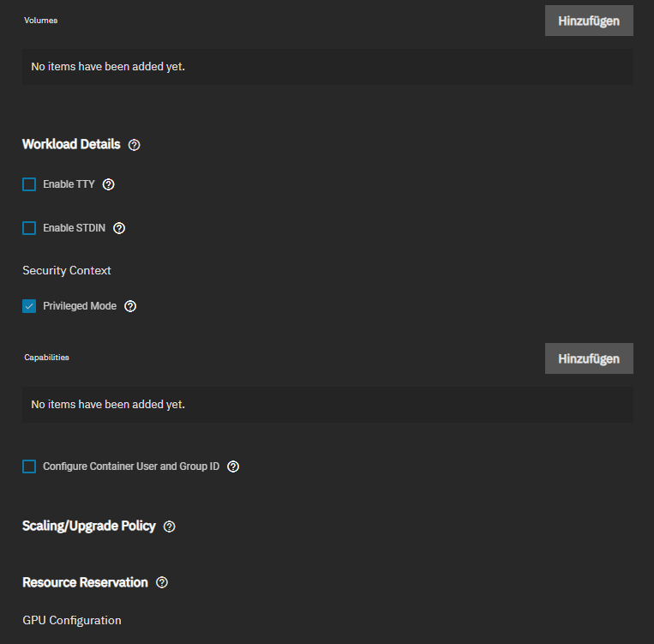Show help for Enable STDIN option
The height and width of the screenshot is (644, 654).
(x=119, y=228)
